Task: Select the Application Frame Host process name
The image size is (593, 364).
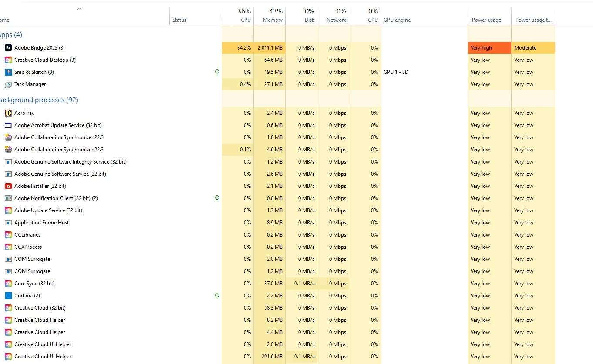Action: [x=41, y=223]
